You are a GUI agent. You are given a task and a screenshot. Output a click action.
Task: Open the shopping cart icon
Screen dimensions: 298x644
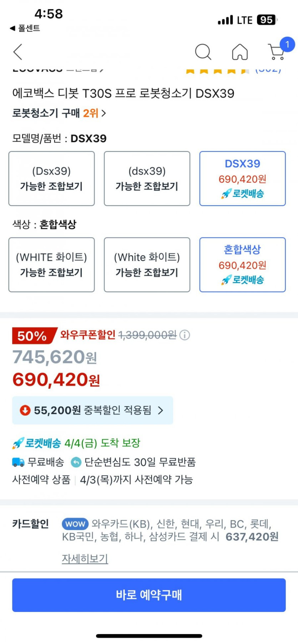point(277,52)
